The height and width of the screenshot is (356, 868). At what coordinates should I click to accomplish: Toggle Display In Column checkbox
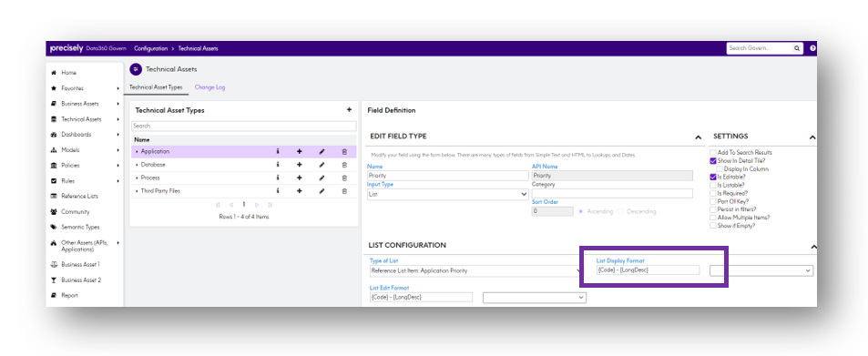pyautogui.click(x=720, y=168)
